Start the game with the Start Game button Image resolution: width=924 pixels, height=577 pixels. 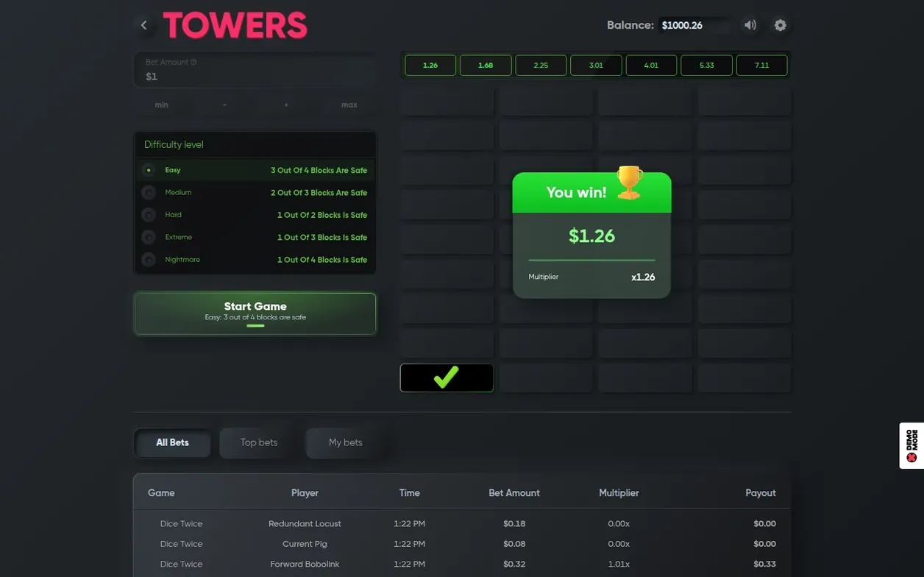[x=255, y=314]
